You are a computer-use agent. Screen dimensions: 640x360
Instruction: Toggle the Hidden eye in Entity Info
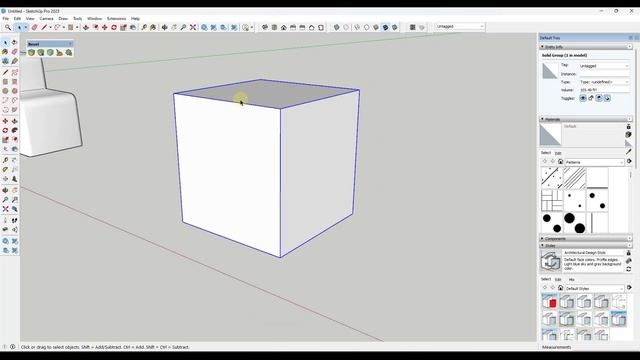point(583,98)
